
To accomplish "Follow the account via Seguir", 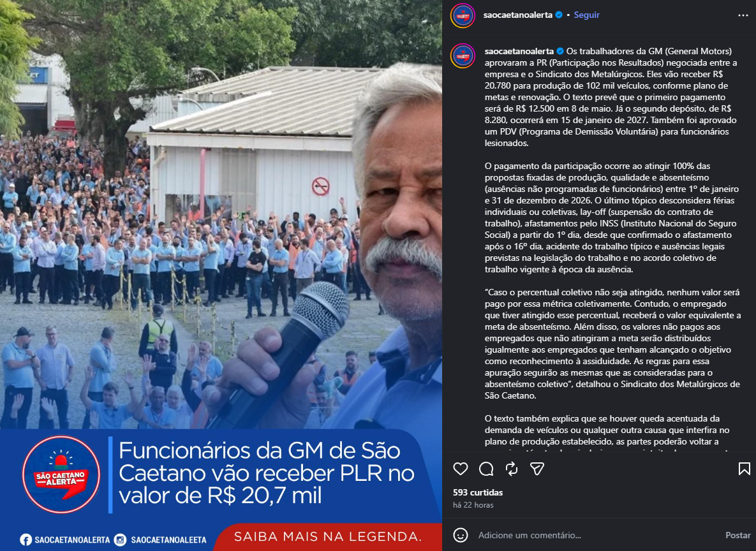I will click(x=587, y=15).
